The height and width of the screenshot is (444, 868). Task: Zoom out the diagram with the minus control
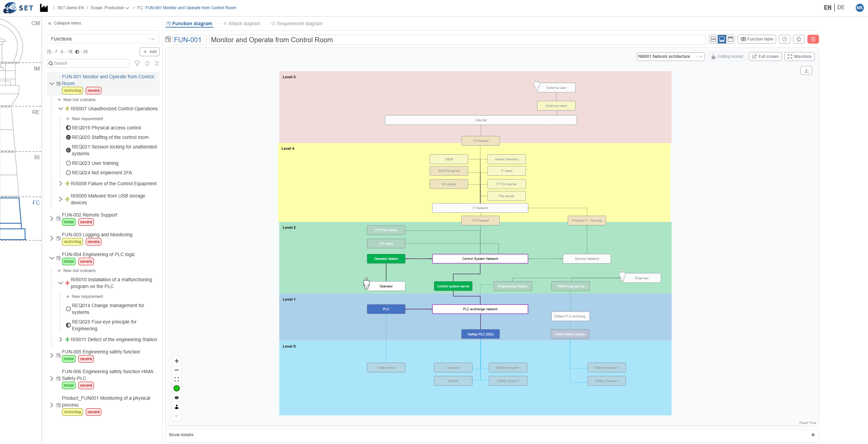[x=177, y=370]
